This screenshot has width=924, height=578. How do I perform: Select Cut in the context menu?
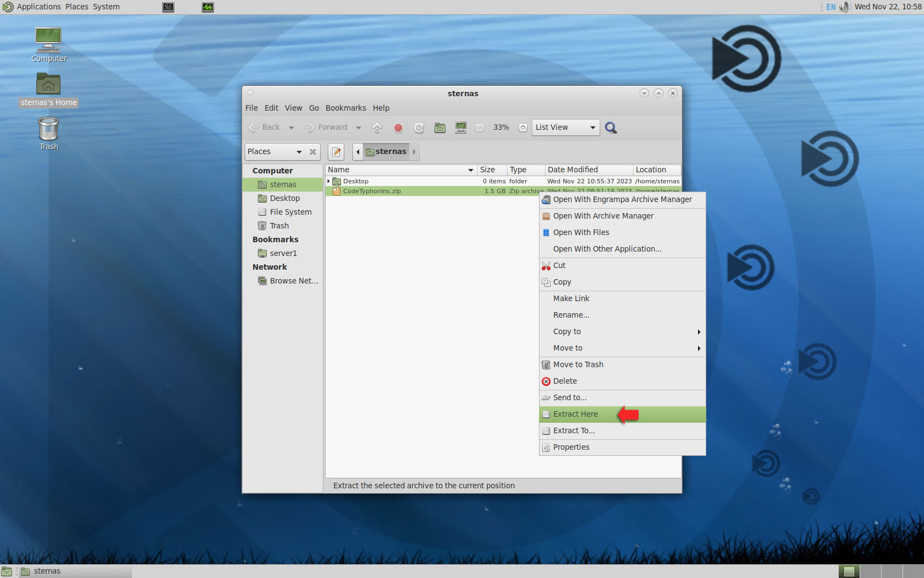click(x=622, y=265)
